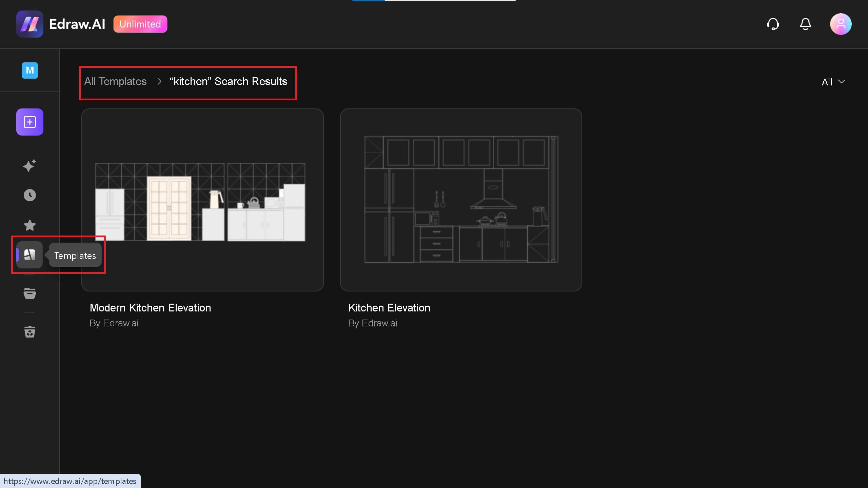Open Kitchen Elevation template thumbnail
The height and width of the screenshot is (488, 868).
(461, 200)
